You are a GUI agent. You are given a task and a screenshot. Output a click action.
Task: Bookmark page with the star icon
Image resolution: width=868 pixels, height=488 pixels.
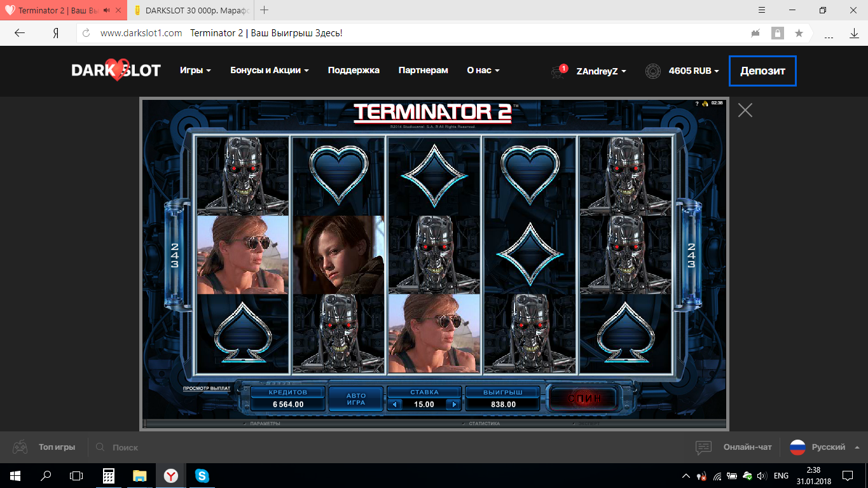[799, 33]
